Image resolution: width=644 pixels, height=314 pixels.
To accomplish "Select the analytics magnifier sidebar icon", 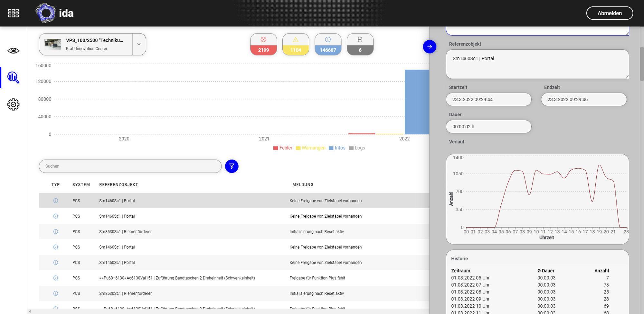I will pyautogui.click(x=13, y=77).
